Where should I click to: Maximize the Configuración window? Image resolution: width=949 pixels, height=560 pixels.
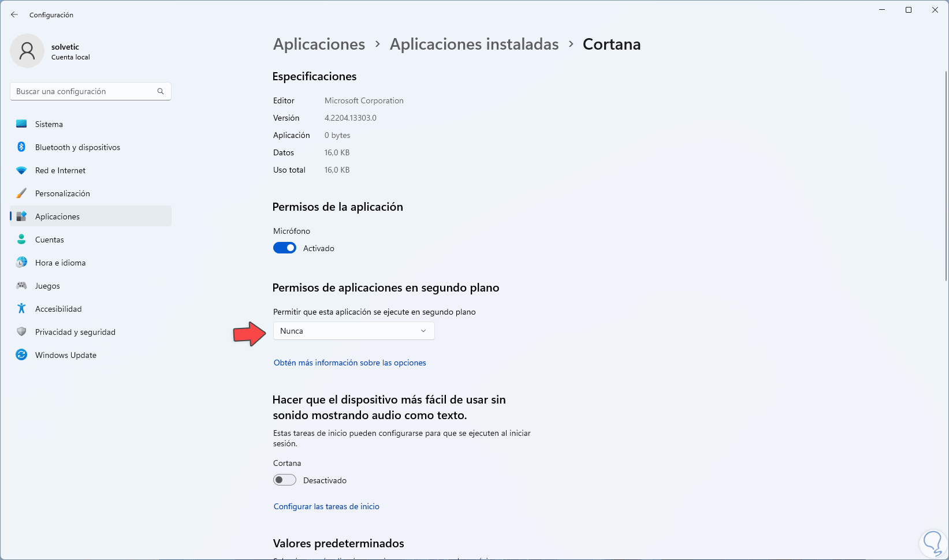pyautogui.click(x=909, y=10)
